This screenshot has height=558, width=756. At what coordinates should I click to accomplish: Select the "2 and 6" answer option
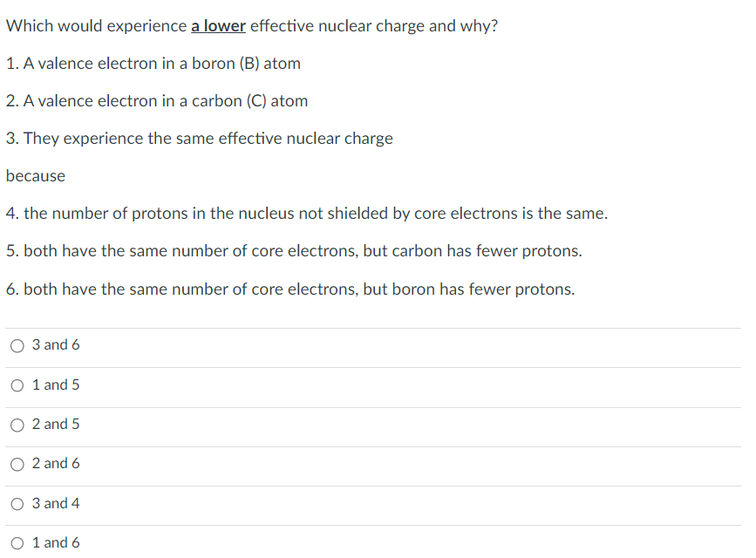pos(17,464)
